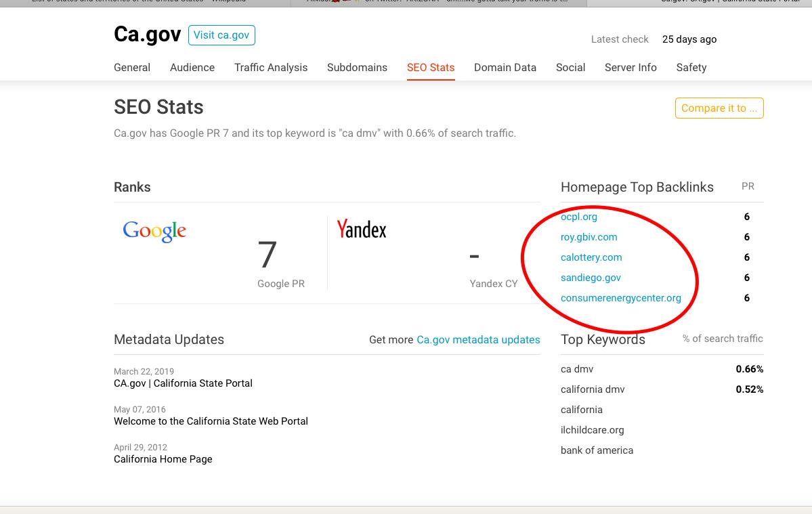Image resolution: width=812 pixels, height=514 pixels.
Task: Click the Google PR value 7
Action: [x=268, y=255]
